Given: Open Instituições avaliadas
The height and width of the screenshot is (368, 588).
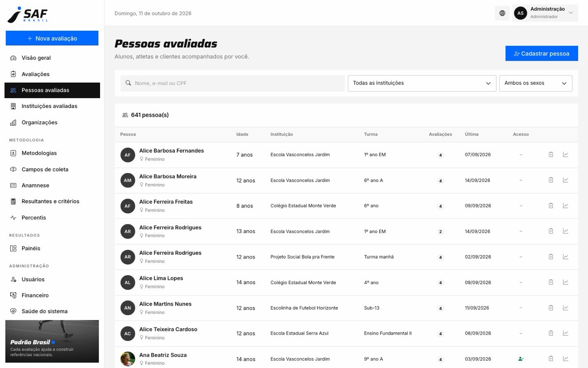Looking at the screenshot, I should pyautogui.click(x=52, y=106).
